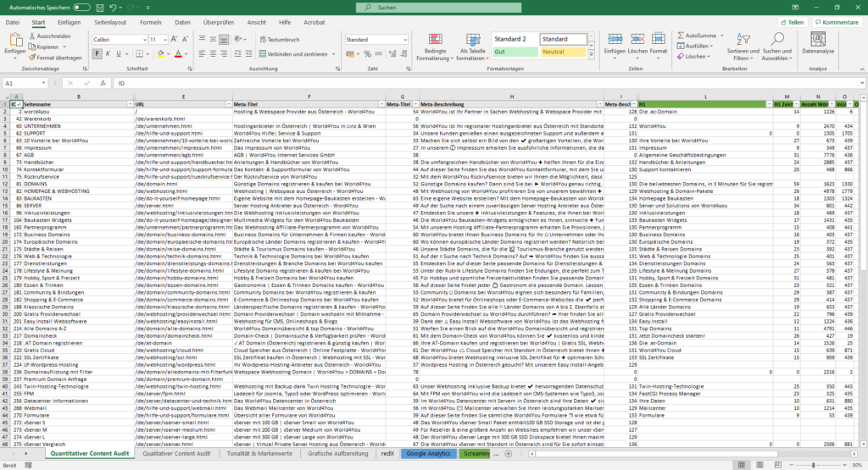Click the yellow fill color bucket

(160, 54)
